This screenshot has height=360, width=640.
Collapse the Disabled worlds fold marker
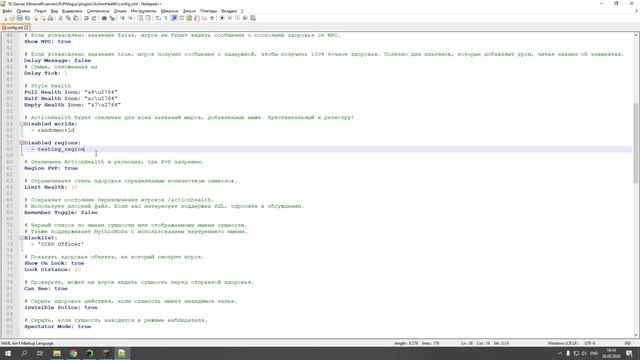[x=22, y=124]
